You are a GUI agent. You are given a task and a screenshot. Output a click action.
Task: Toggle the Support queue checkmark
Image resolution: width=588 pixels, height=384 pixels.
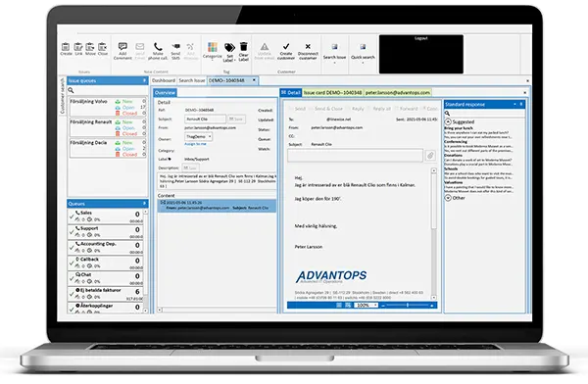click(x=72, y=232)
